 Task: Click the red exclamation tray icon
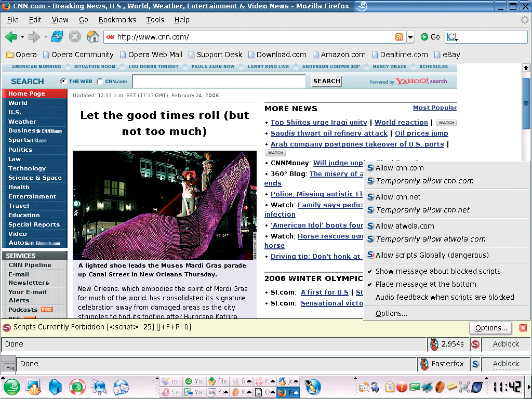(x=402, y=387)
